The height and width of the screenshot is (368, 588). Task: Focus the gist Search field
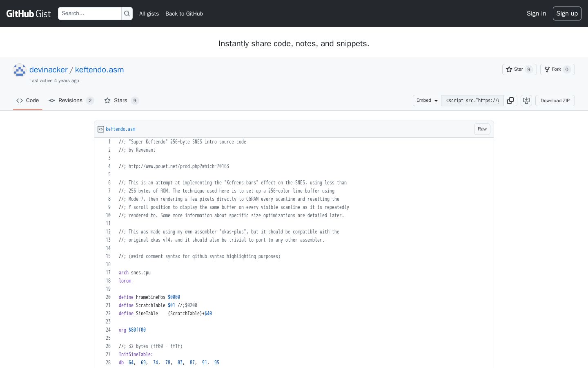(90, 13)
